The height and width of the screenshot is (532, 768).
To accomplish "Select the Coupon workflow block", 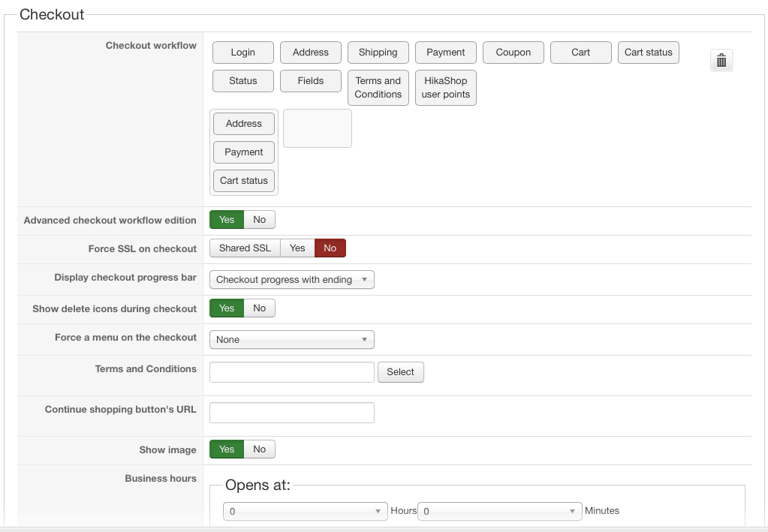I will (x=513, y=53).
